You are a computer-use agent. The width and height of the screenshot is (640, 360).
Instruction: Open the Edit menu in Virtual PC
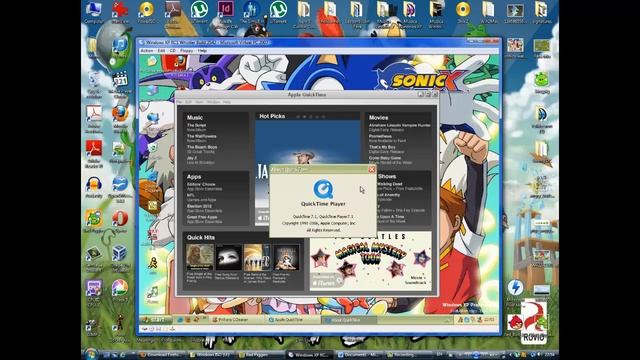point(162,51)
